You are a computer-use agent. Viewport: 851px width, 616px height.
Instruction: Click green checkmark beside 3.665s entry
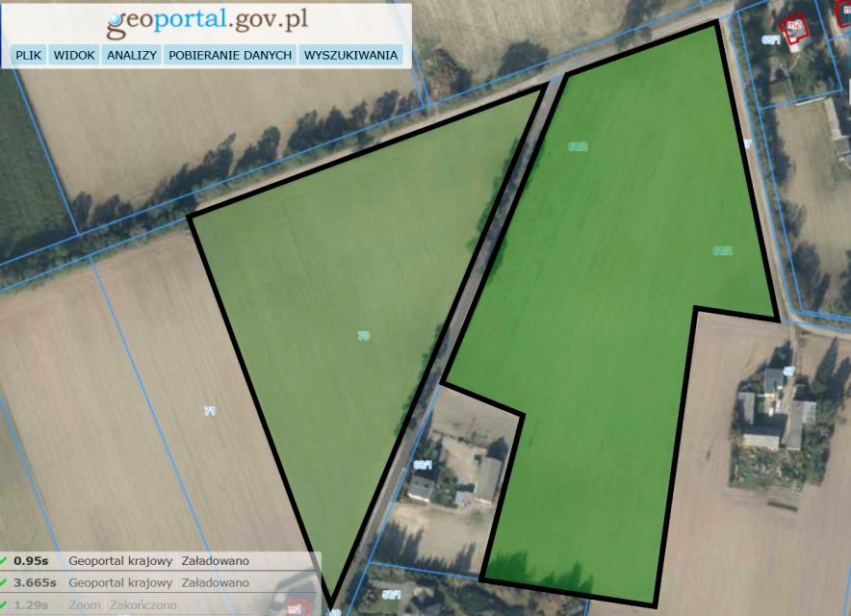(x=5, y=582)
